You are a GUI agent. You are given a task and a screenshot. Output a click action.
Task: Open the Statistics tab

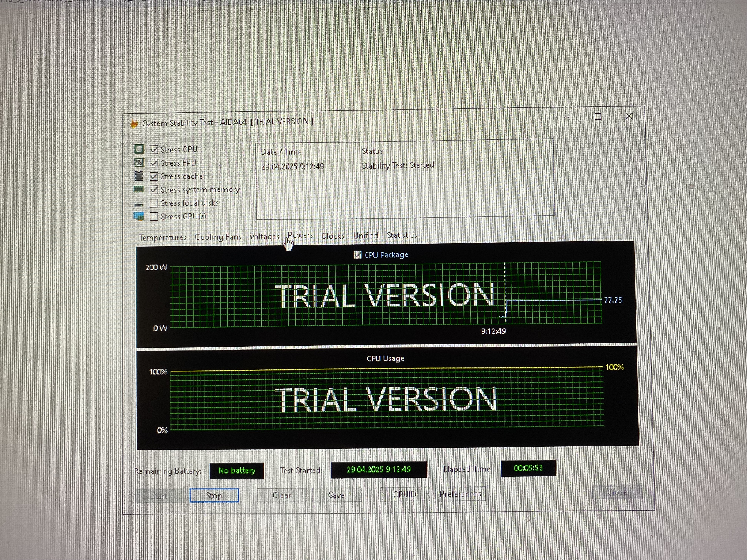tap(402, 235)
